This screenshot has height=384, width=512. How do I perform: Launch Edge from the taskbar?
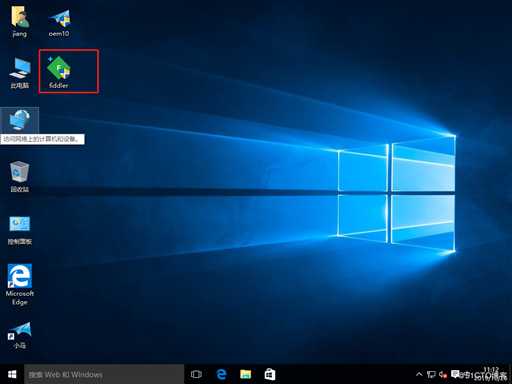221,374
